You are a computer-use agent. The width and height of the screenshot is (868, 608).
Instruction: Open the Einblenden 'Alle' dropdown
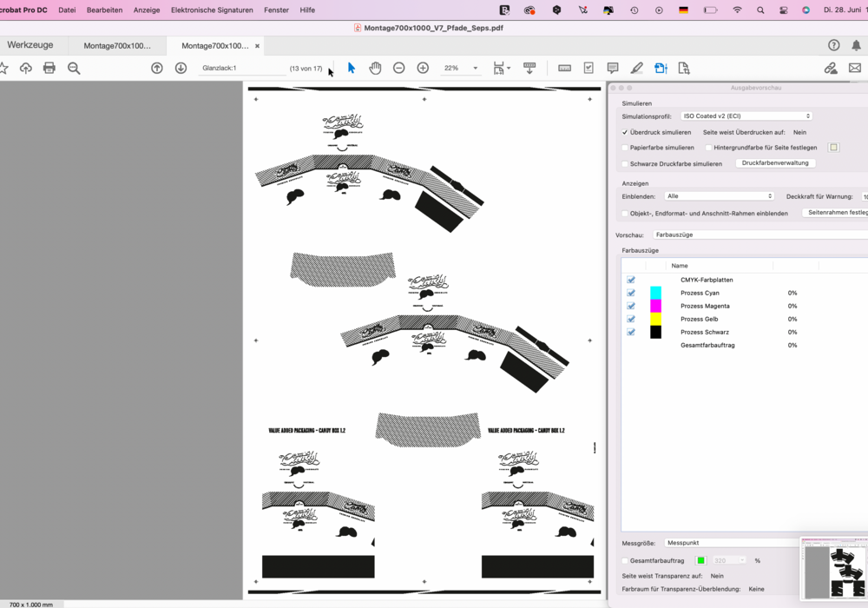[719, 196]
